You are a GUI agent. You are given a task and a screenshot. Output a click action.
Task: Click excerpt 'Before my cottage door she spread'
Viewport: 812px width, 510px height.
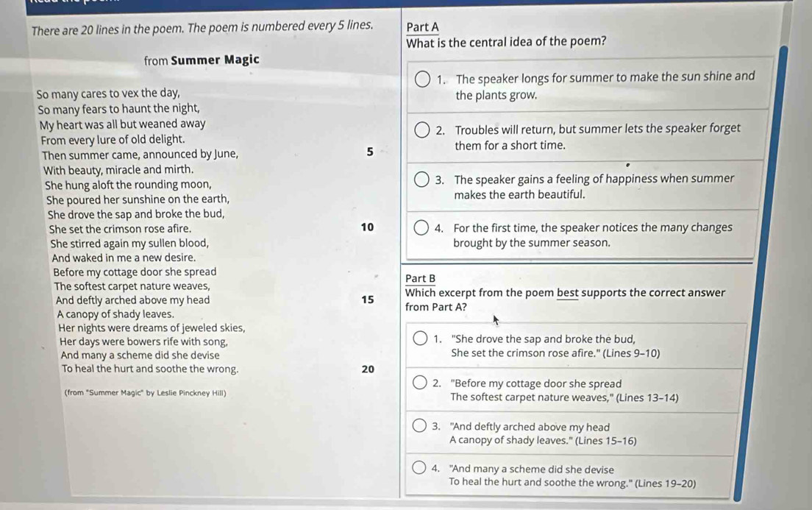click(536, 383)
